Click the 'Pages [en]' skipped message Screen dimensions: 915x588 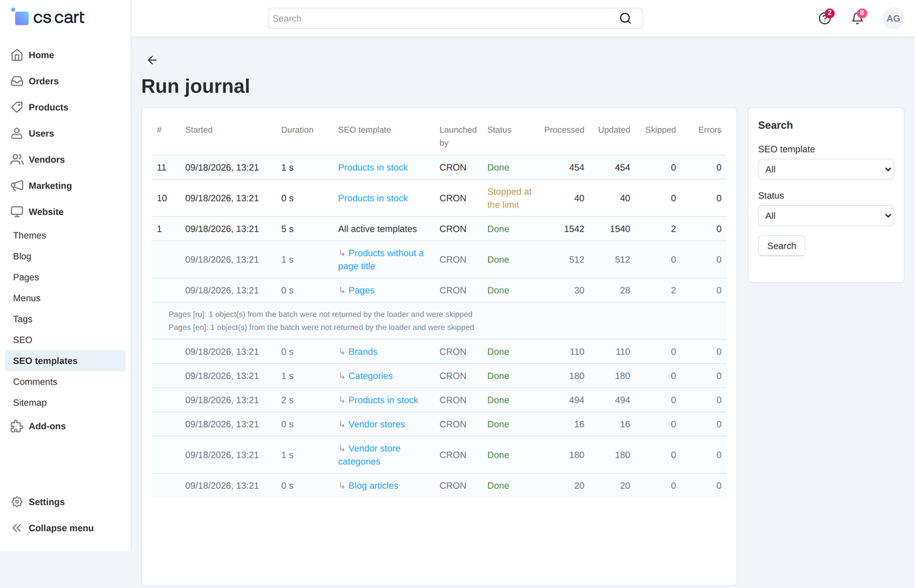tap(321, 327)
